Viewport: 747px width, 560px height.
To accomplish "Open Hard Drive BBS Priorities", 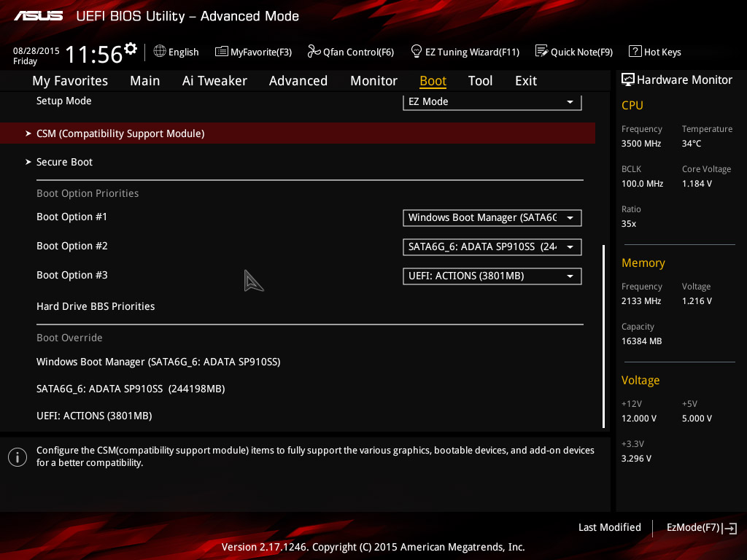I will pos(96,306).
